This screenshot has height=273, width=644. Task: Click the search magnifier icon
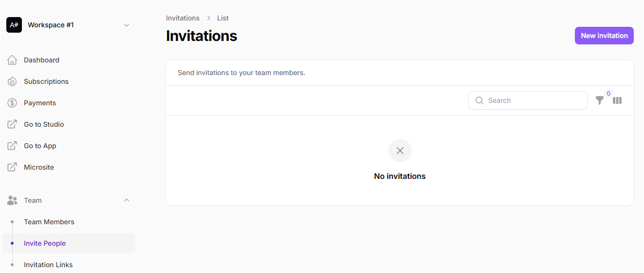coord(479,100)
